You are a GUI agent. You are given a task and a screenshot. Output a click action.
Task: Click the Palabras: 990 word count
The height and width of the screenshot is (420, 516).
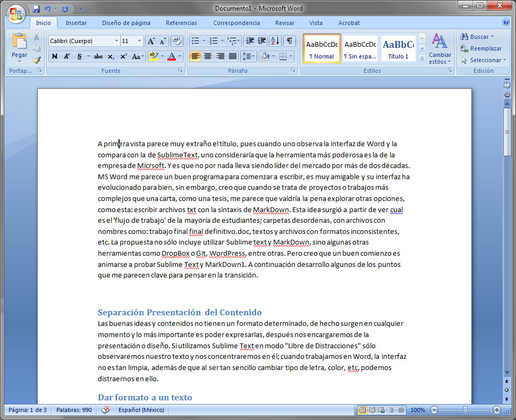click(74, 410)
